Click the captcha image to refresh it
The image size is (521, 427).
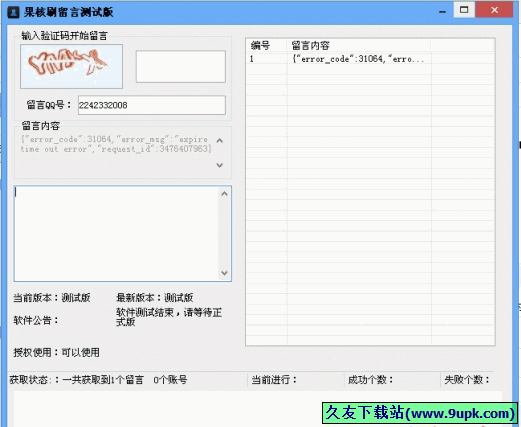tap(71, 66)
